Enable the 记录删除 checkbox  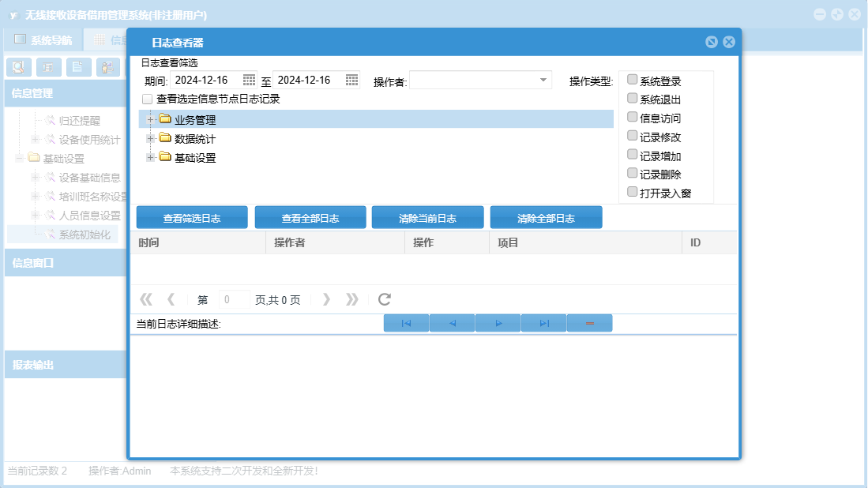632,173
